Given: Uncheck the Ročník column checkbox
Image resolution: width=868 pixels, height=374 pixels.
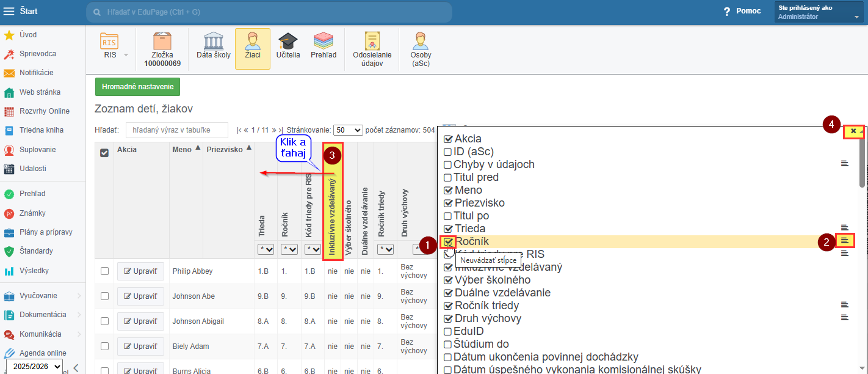Looking at the screenshot, I should [448, 242].
